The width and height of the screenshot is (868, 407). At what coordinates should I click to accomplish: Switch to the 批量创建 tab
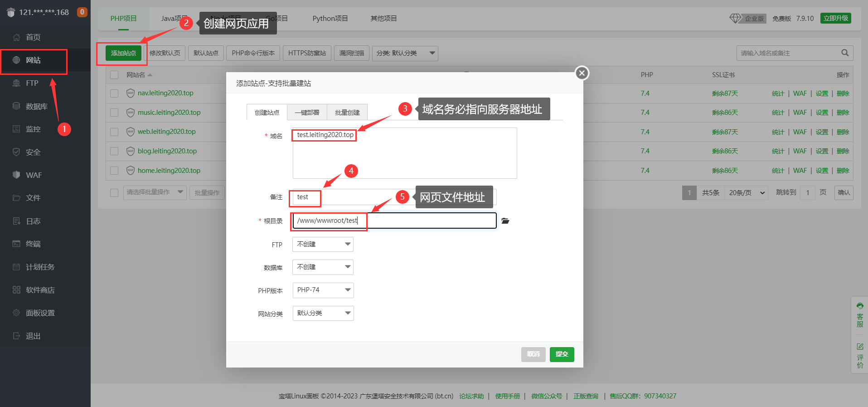pyautogui.click(x=347, y=113)
